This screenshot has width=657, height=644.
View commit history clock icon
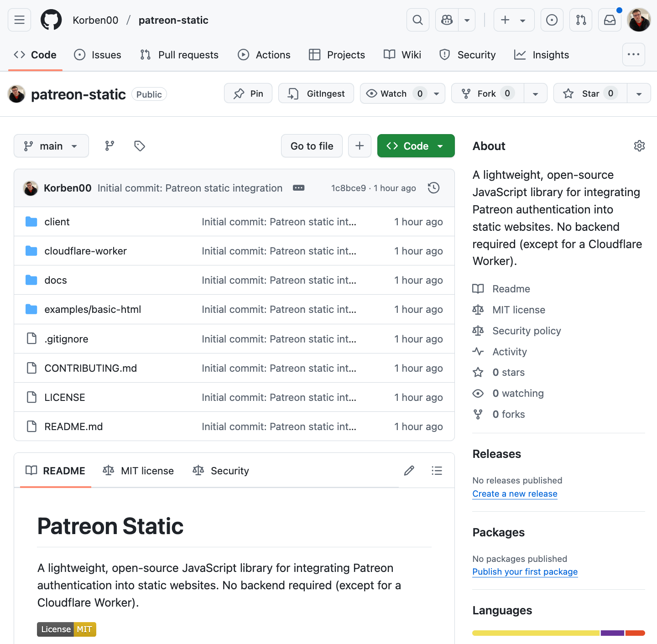(434, 188)
